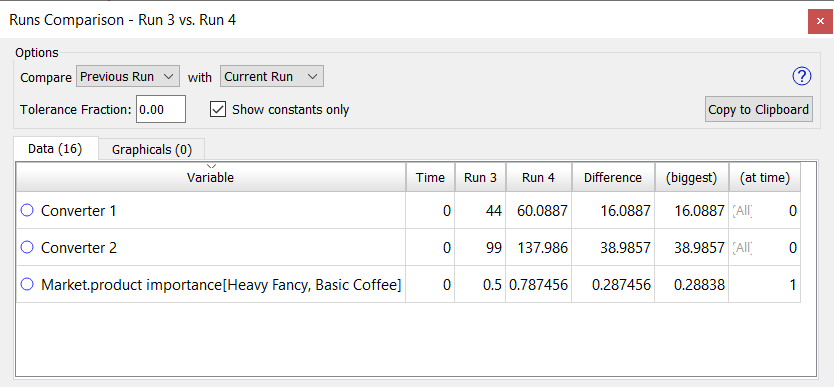Screen dimensions: 834x387
Task: Click the sort chevron above Variable header
Action: point(211,166)
